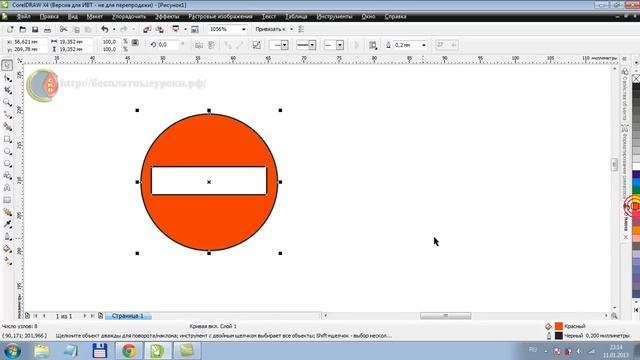The height and width of the screenshot is (360, 640).
Task: Click the white rectangle inside the sign
Action: click(x=209, y=181)
